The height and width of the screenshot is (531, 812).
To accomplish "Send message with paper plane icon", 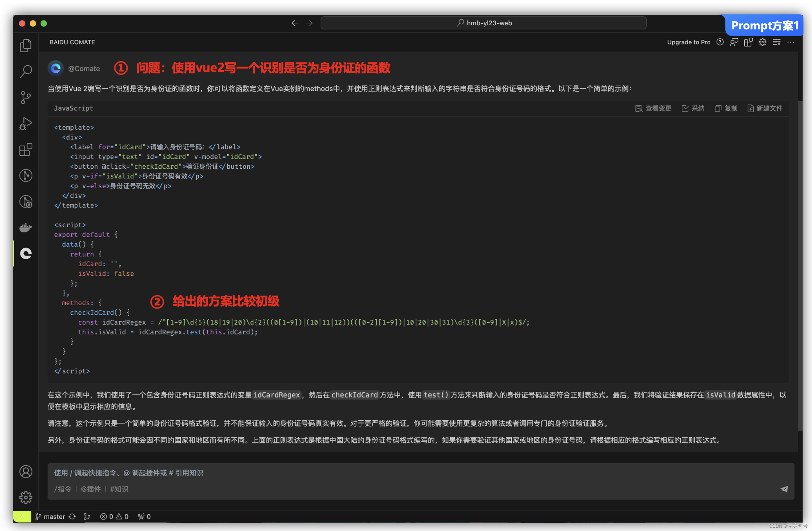I will (x=784, y=489).
